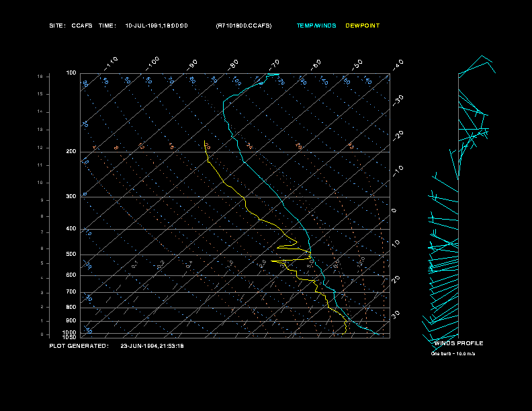Viewport: 532px width, 411px height.
Task: Click the pressure axis label '500'
Action: (x=71, y=254)
